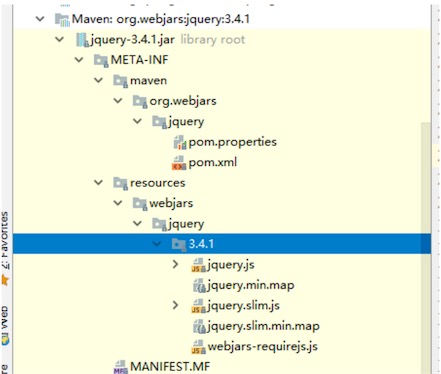
Task: Click the pom.properties file icon
Action: tap(180, 143)
